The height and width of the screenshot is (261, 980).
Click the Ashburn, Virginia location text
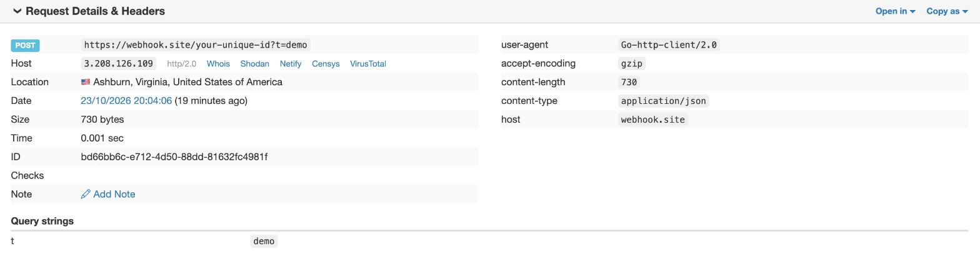click(x=187, y=82)
